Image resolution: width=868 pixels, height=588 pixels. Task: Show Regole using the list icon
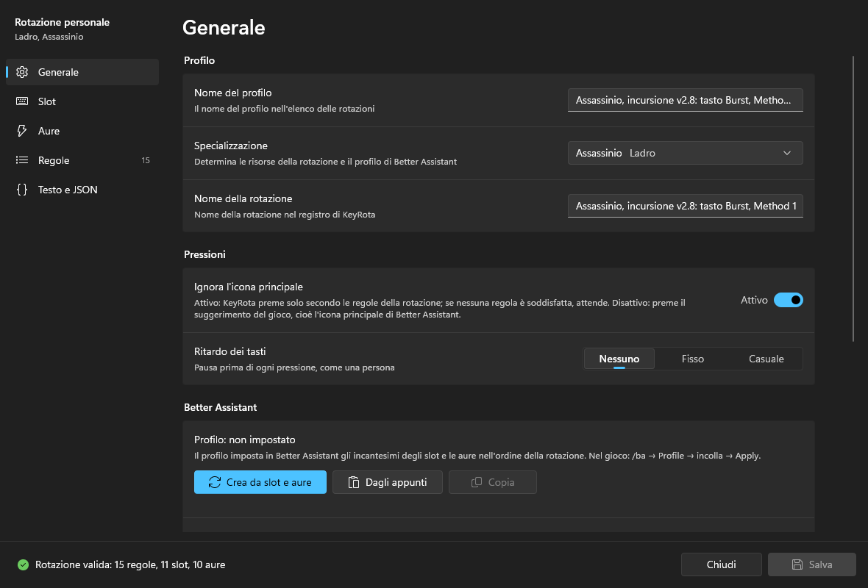pos(22,159)
